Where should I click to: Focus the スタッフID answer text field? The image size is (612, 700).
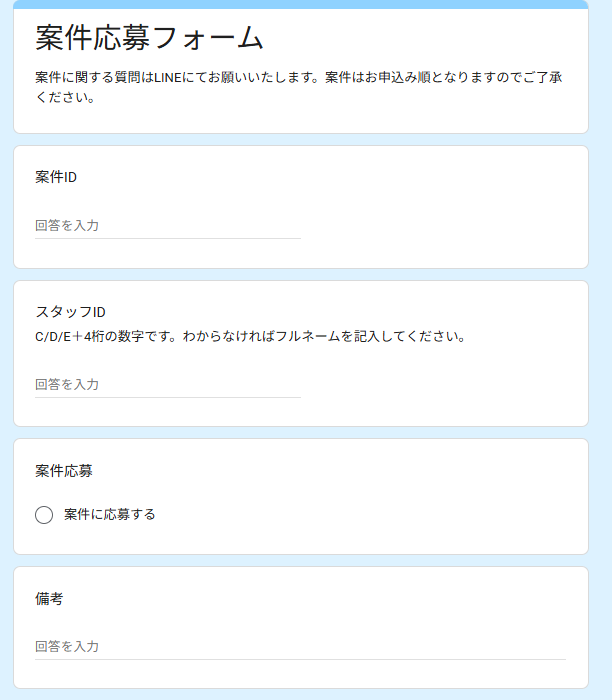167,384
